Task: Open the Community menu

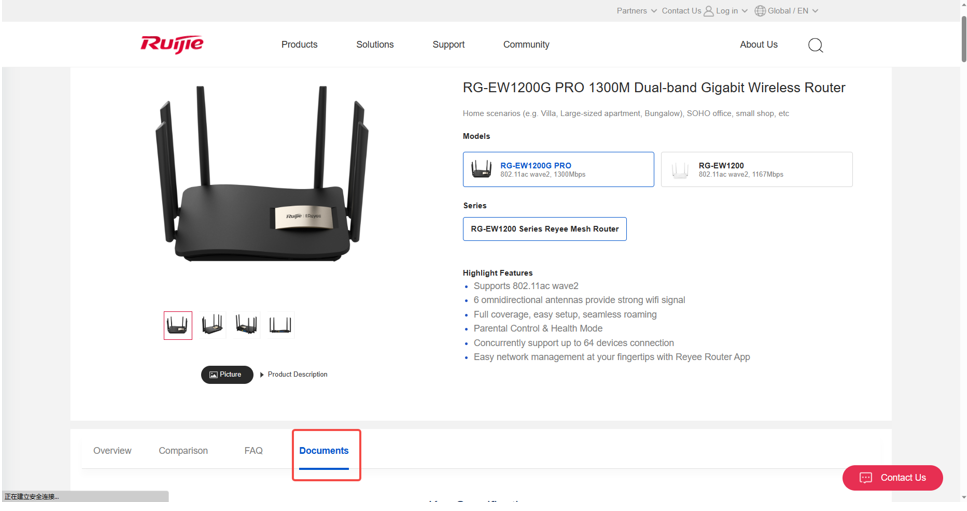Action: click(x=526, y=44)
